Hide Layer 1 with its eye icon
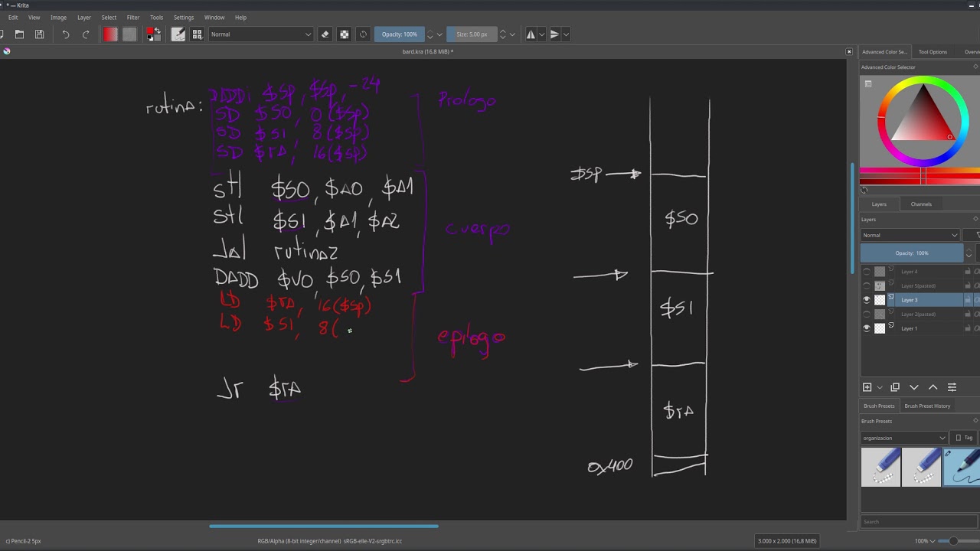This screenshot has width=980, height=551. (867, 328)
